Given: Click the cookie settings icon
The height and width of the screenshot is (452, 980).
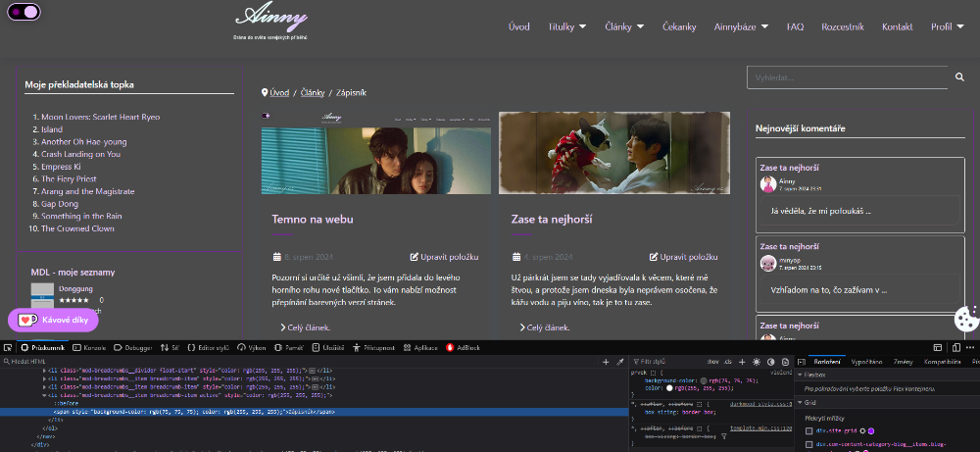Looking at the screenshot, I should point(966,319).
